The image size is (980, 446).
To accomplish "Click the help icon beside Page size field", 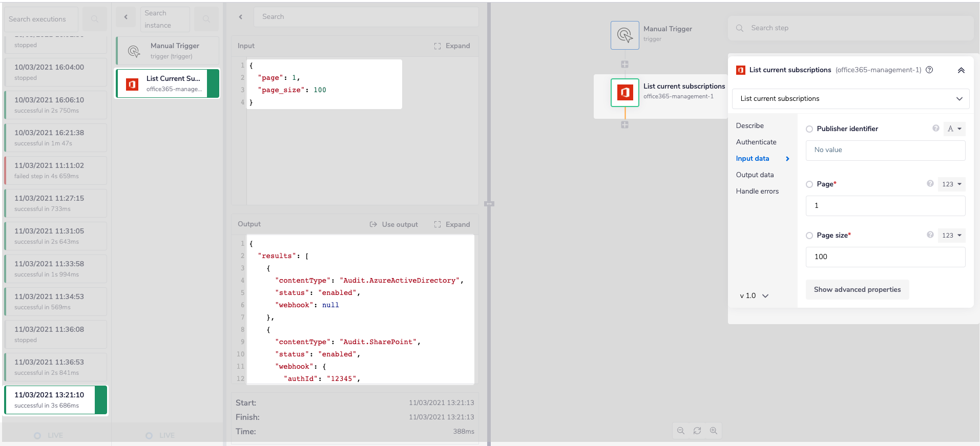I will click(x=930, y=235).
